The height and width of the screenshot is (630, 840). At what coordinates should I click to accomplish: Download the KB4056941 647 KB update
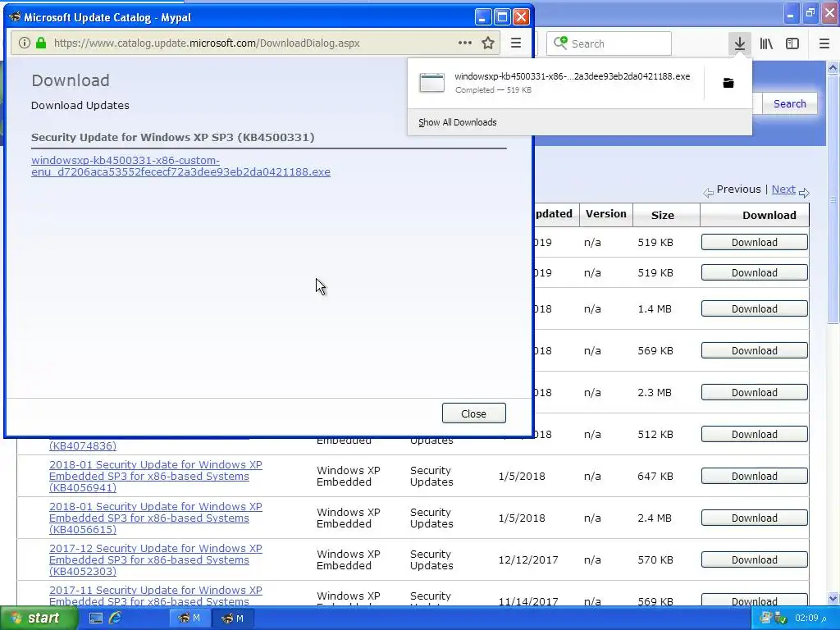pyautogui.click(x=755, y=477)
